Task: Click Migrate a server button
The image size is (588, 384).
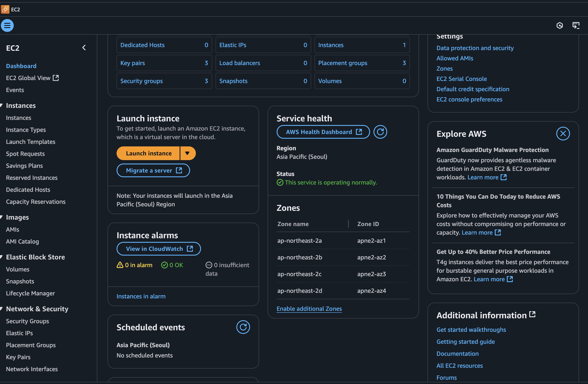Action: coord(153,170)
